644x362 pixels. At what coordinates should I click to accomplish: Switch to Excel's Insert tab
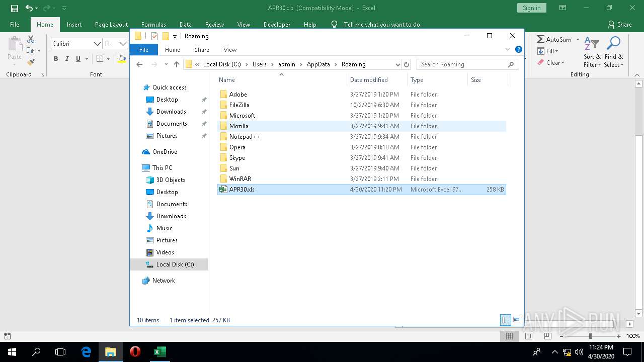click(x=74, y=24)
